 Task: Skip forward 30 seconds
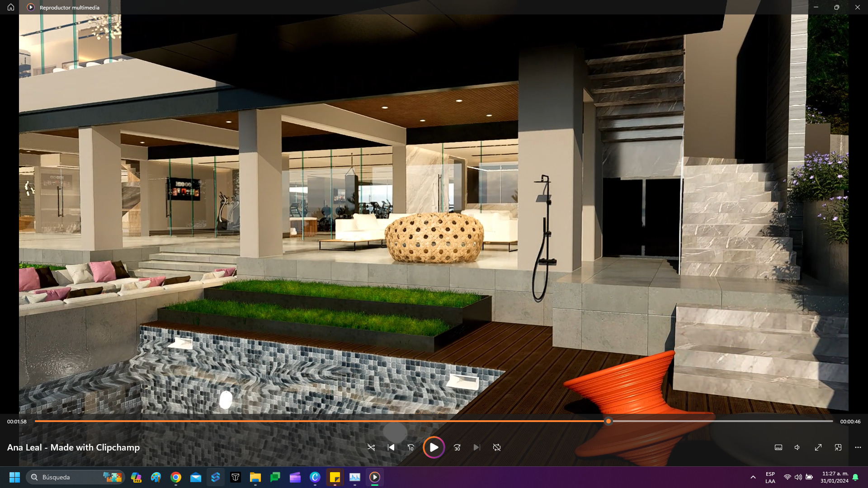click(457, 447)
